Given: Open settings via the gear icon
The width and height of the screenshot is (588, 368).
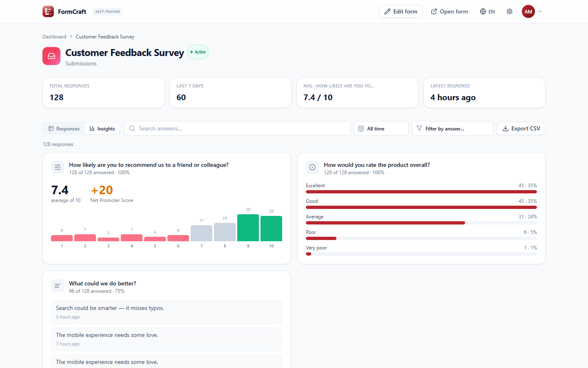Looking at the screenshot, I should click(x=510, y=11).
